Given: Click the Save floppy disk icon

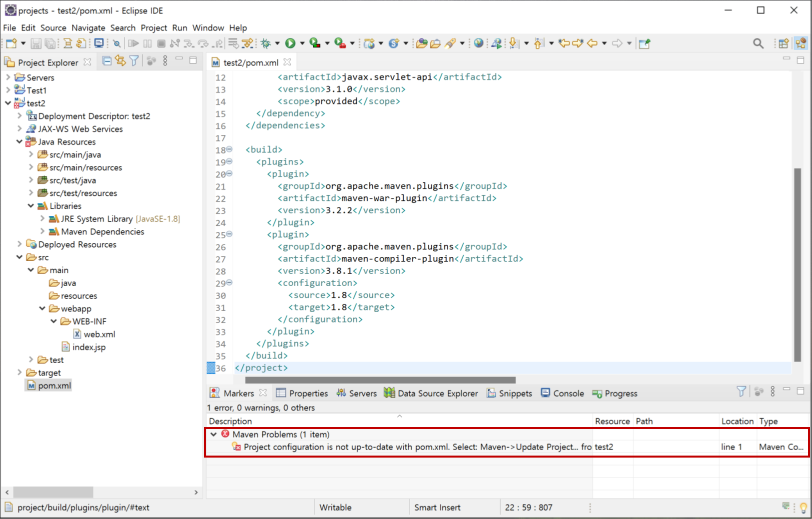Looking at the screenshot, I should click(x=36, y=43).
